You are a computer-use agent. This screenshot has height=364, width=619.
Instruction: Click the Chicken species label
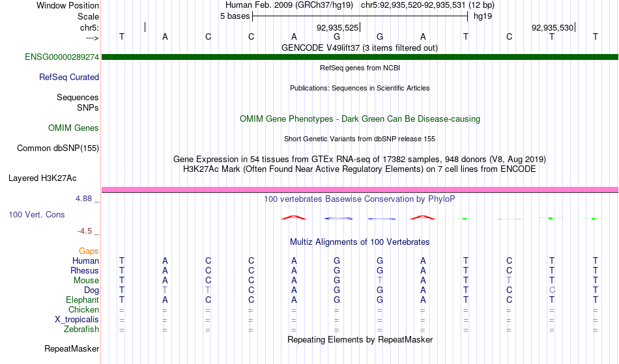[x=83, y=309]
